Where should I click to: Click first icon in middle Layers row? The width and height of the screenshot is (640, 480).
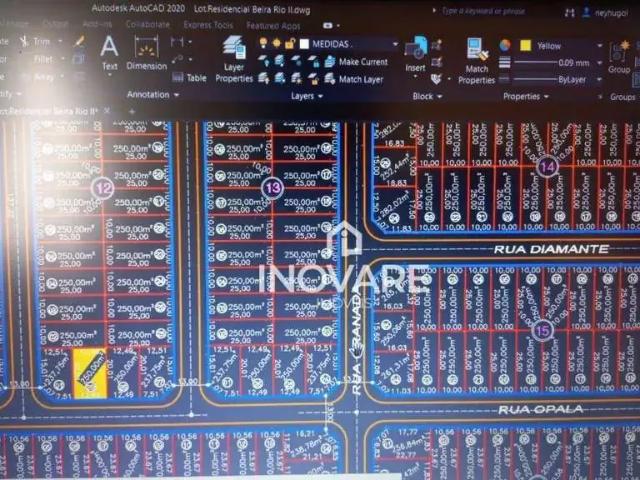[264, 62]
